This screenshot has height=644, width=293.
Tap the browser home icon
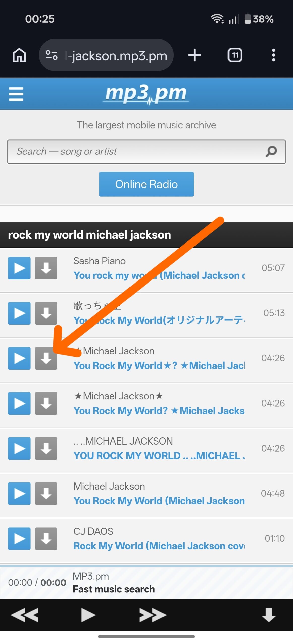[x=19, y=55]
